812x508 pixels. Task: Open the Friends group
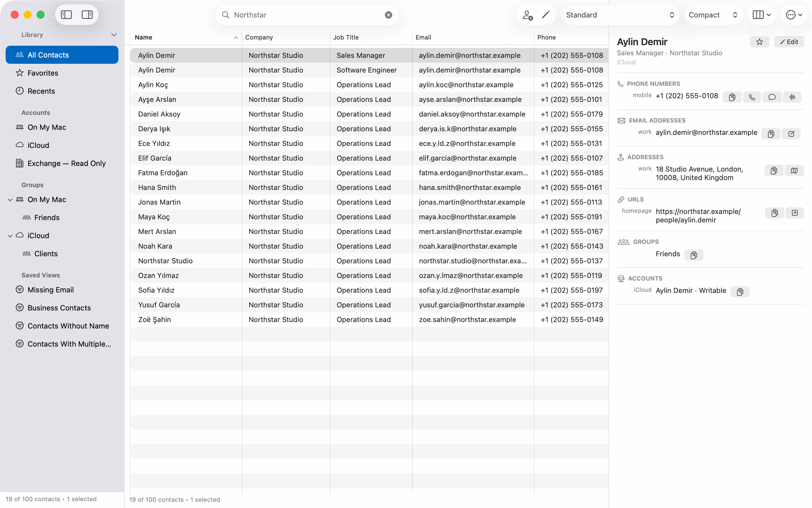[x=62, y=217]
